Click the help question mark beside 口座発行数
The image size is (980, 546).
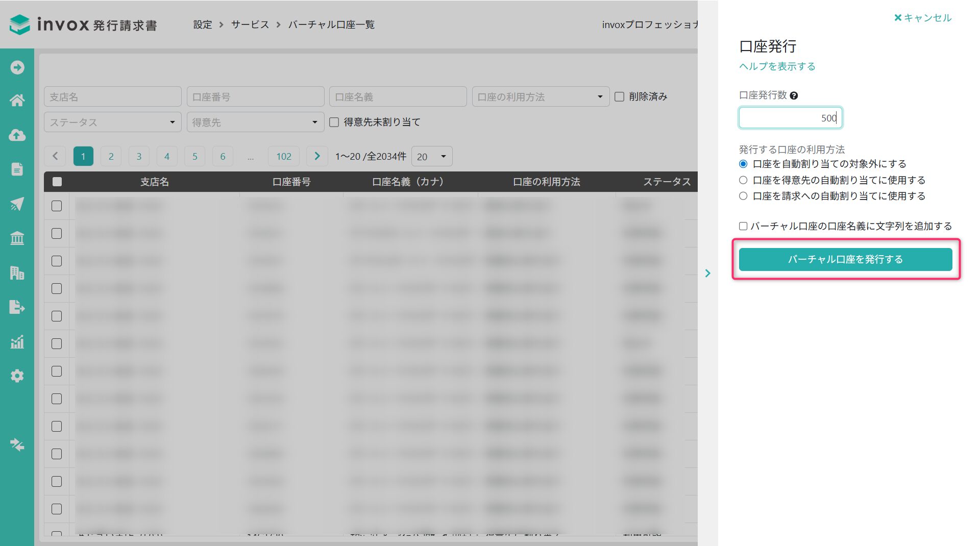794,95
